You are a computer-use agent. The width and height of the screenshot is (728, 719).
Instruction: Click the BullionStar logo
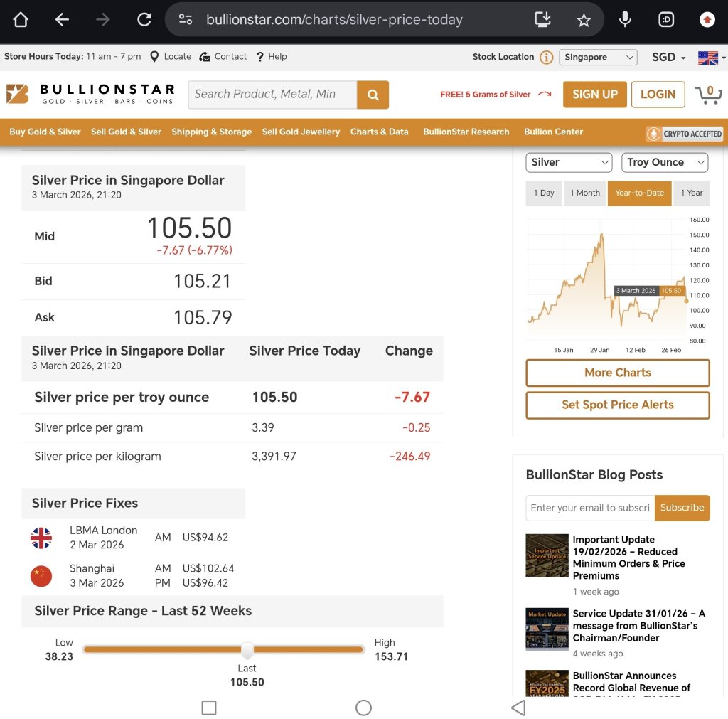pyautogui.click(x=90, y=94)
